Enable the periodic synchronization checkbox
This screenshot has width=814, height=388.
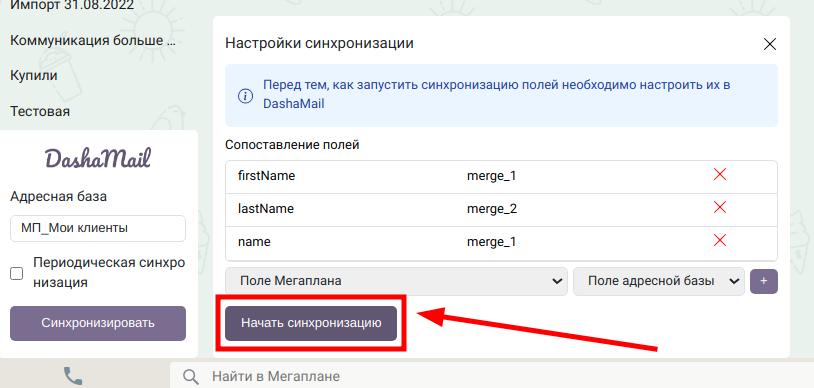pos(17,273)
